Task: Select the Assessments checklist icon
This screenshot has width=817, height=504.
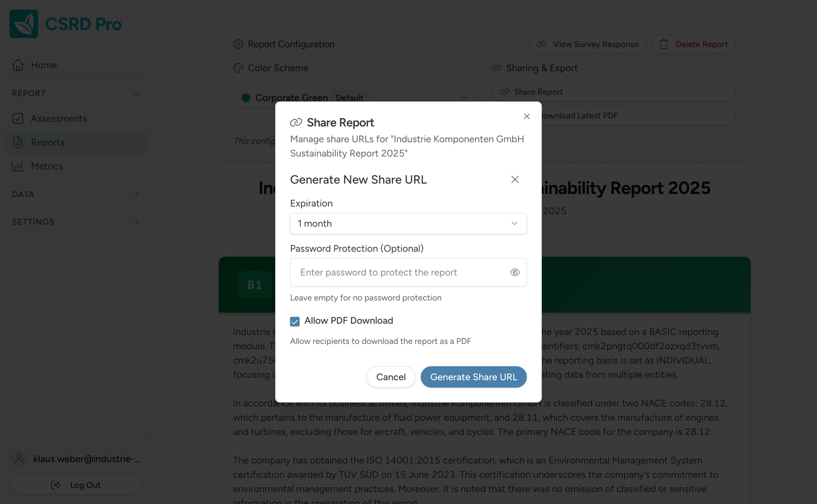Action: pos(18,118)
